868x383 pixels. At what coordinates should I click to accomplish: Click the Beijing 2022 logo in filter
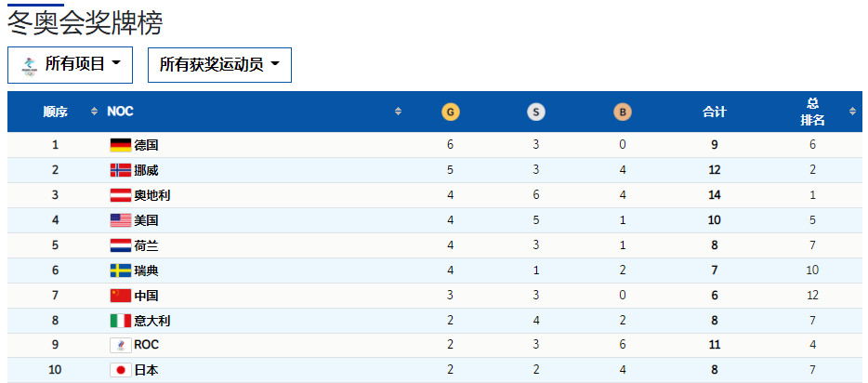(x=29, y=65)
